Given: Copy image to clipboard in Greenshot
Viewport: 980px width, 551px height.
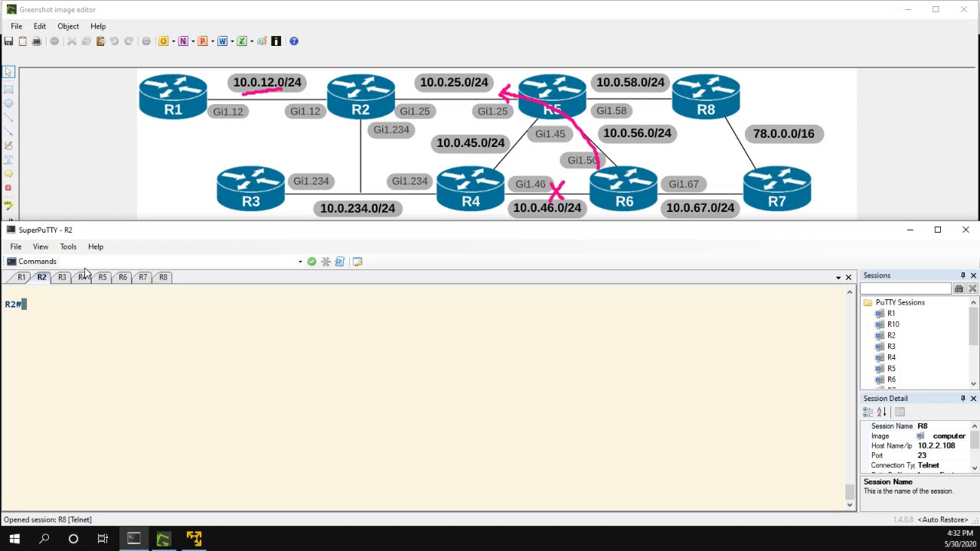Looking at the screenshot, I should [x=22, y=41].
